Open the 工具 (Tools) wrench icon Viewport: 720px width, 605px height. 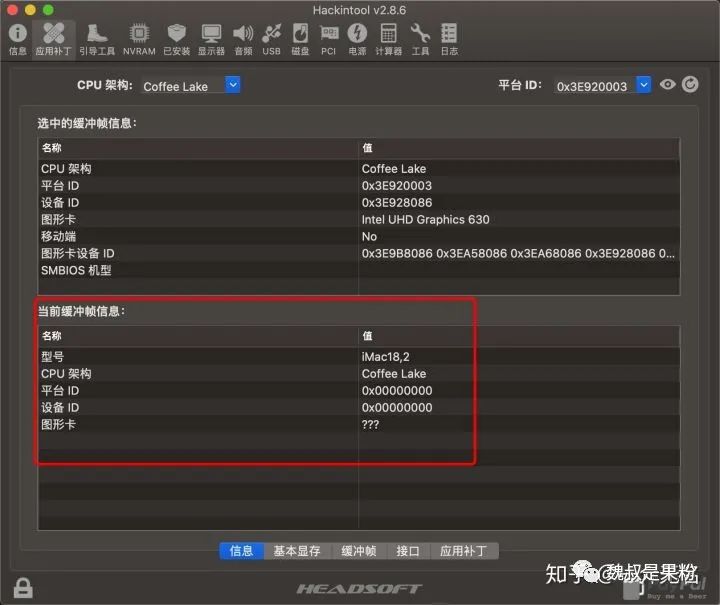pos(420,39)
